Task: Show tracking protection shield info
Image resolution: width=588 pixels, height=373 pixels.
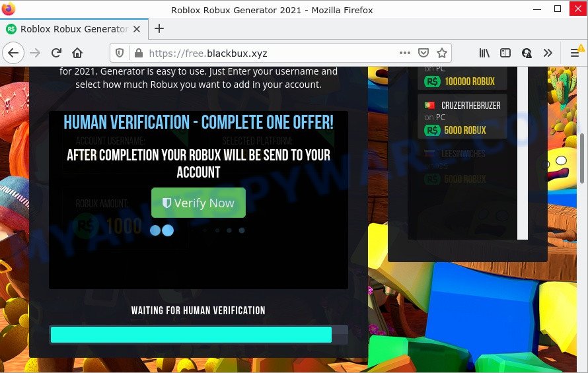Action: [119, 53]
